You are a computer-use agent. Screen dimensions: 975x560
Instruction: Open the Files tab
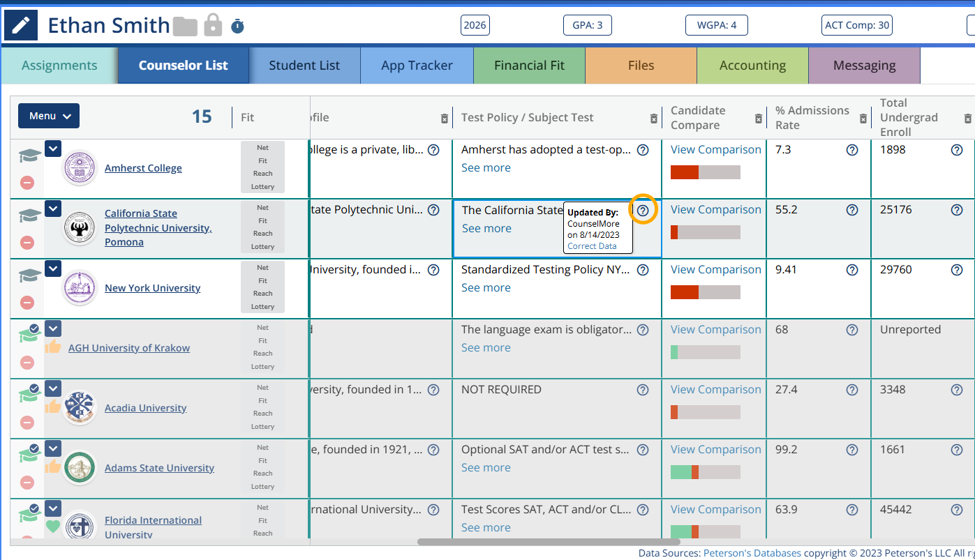(641, 66)
